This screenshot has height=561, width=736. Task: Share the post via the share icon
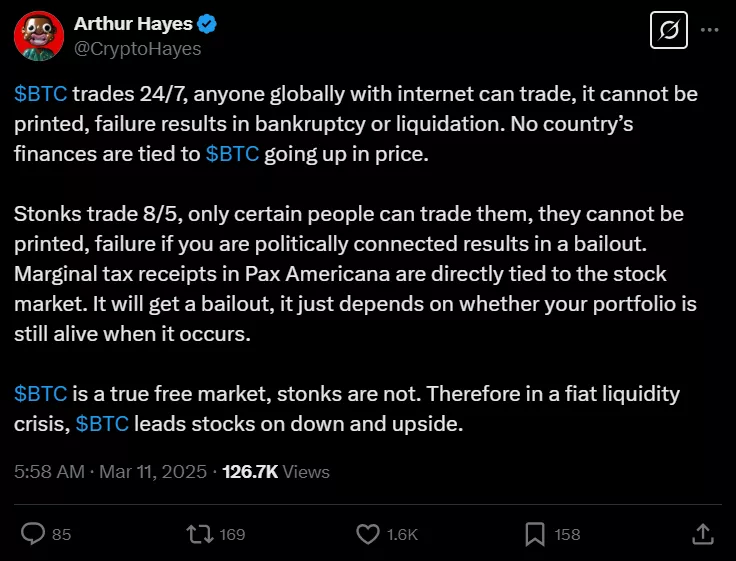coord(702,534)
